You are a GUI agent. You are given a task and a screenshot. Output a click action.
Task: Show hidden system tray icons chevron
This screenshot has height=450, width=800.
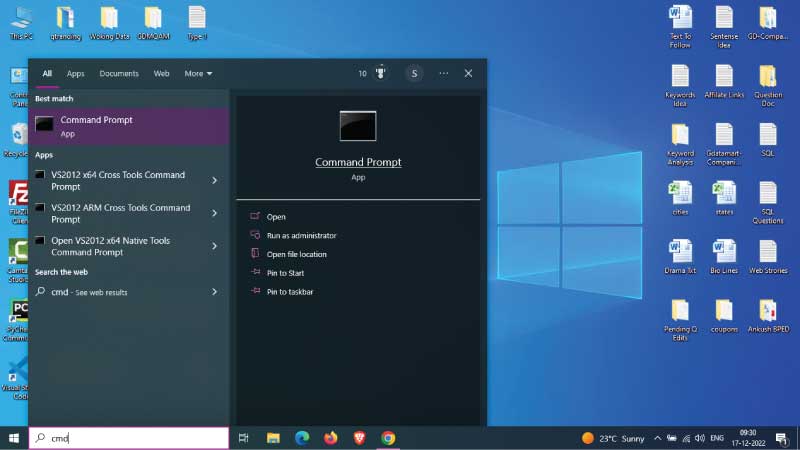click(x=657, y=438)
